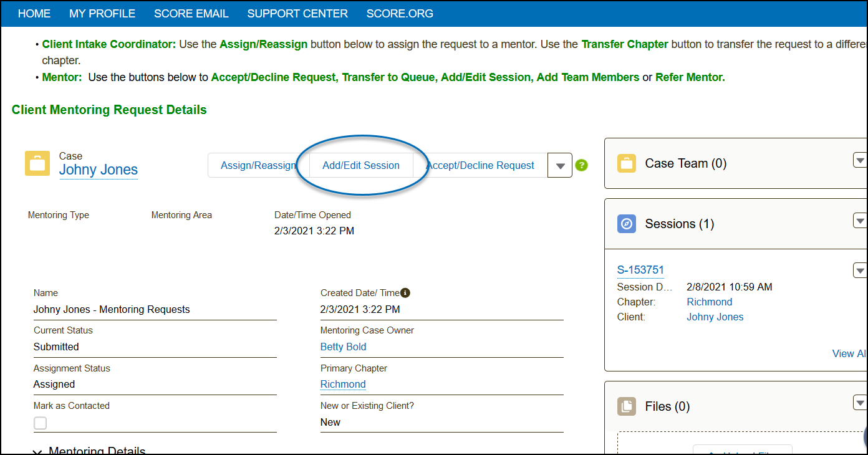The width and height of the screenshot is (868, 455).
Task: Open the Sessions panel dropdown arrow
Action: 860,221
